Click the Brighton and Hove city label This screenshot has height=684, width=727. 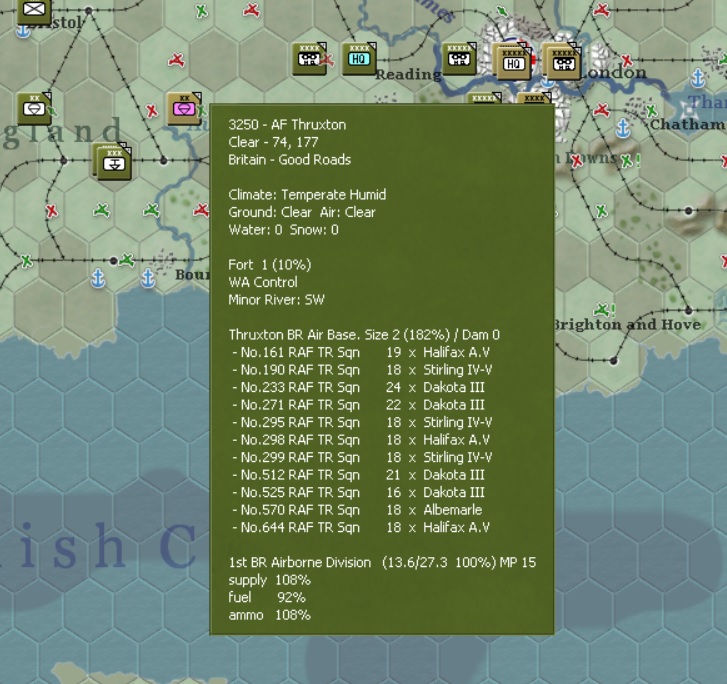click(627, 324)
